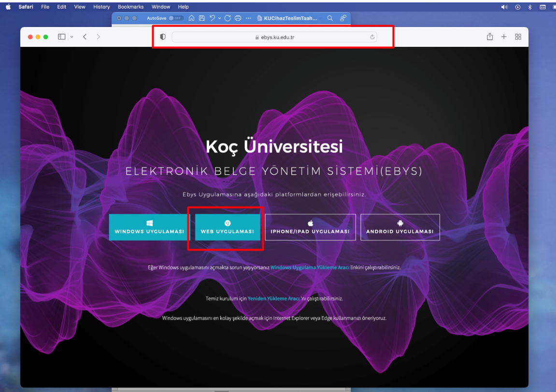The image size is (556, 392).
Task: Toggle the AutoSave switch in Word
Action: tap(176, 18)
